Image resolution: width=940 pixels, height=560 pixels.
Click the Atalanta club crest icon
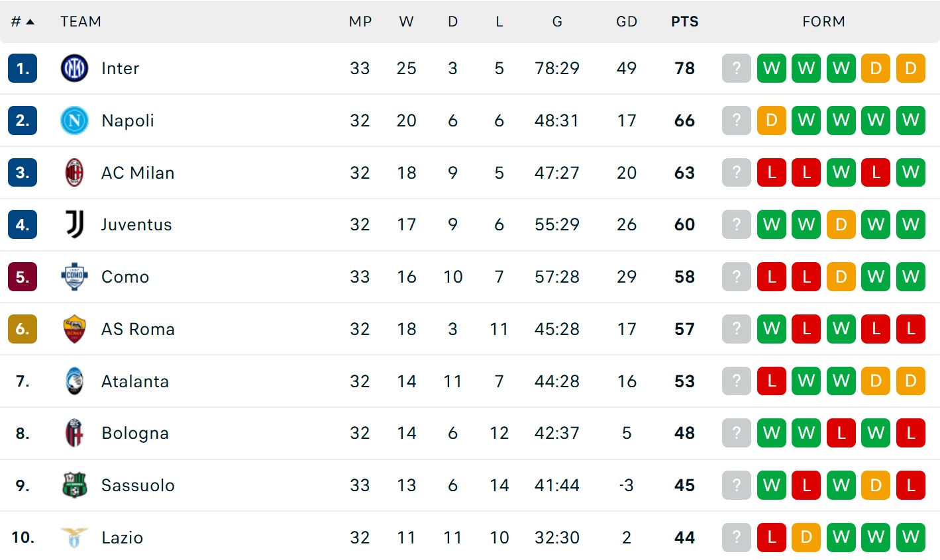[74, 381]
